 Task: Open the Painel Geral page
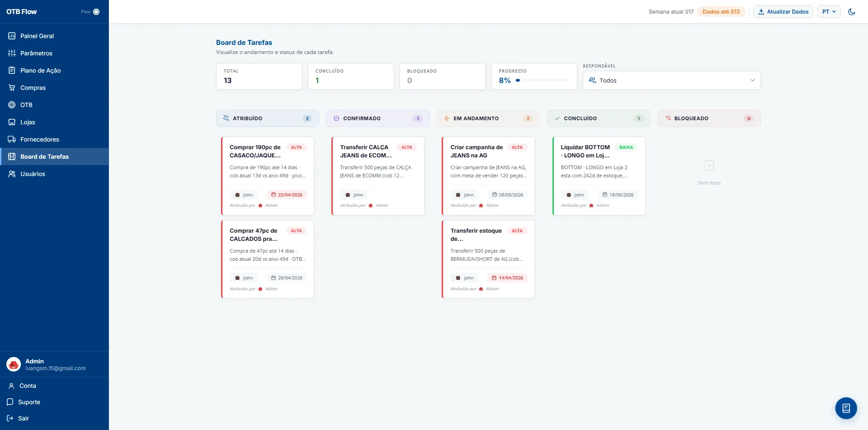point(54,36)
